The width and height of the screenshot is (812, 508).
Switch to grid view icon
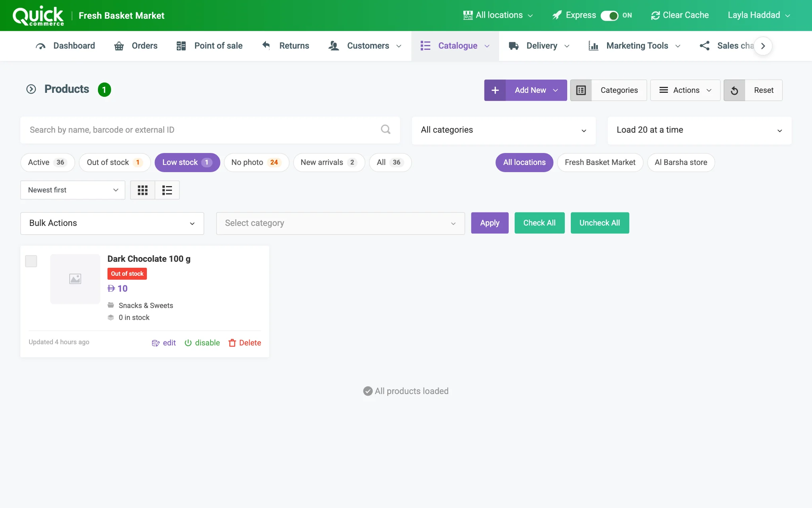click(142, 190)
